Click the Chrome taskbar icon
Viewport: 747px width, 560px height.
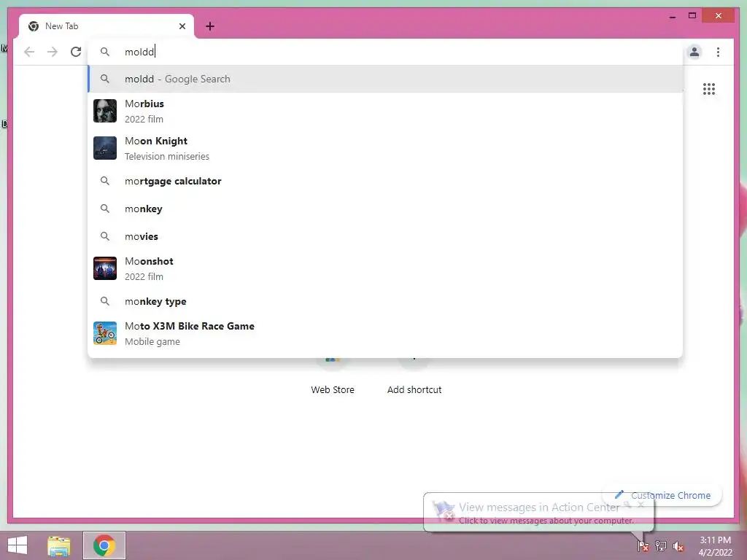(104, 545)
